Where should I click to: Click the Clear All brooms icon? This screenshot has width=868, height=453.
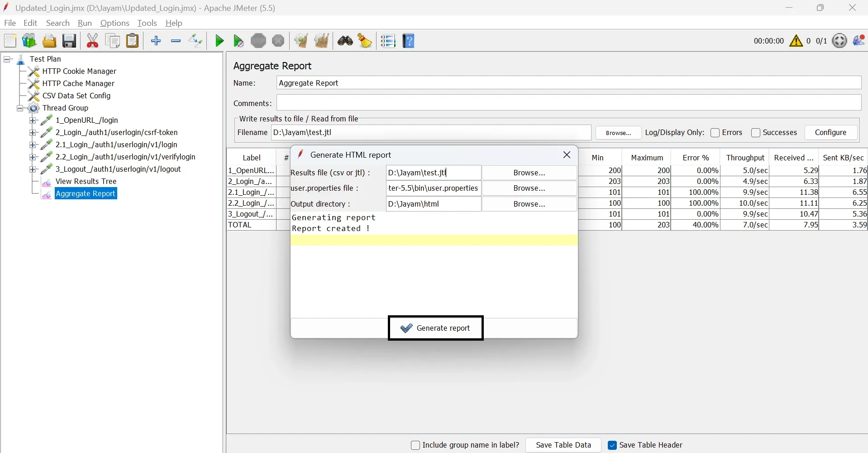(321, 41)
